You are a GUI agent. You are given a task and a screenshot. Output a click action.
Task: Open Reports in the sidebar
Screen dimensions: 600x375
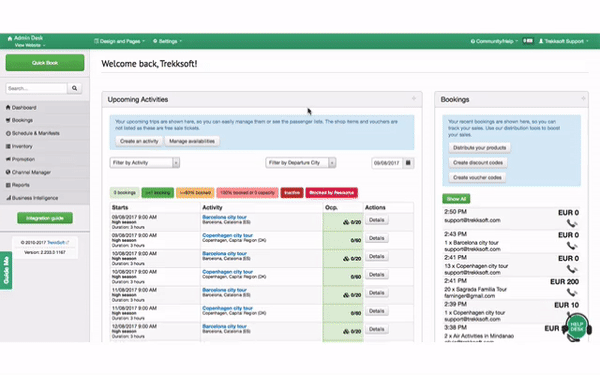click(45, 185)
